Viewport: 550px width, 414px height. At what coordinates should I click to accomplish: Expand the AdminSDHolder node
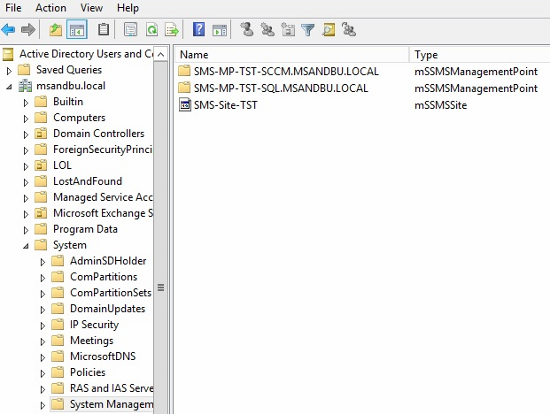(42, 262)
